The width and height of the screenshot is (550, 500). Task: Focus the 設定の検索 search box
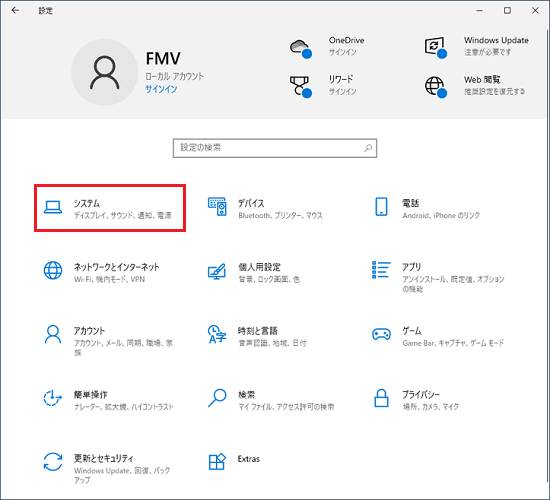(x=275, y=148)
